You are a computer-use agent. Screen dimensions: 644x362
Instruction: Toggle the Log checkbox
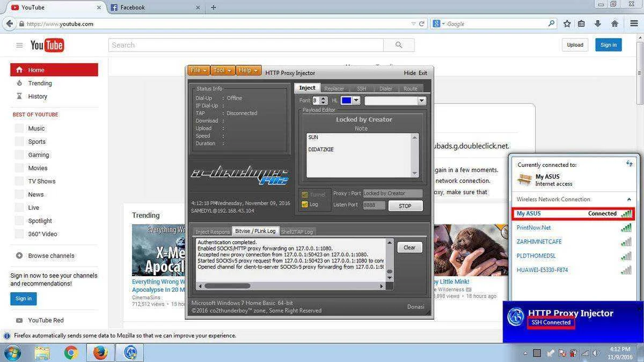click(304, 204)
